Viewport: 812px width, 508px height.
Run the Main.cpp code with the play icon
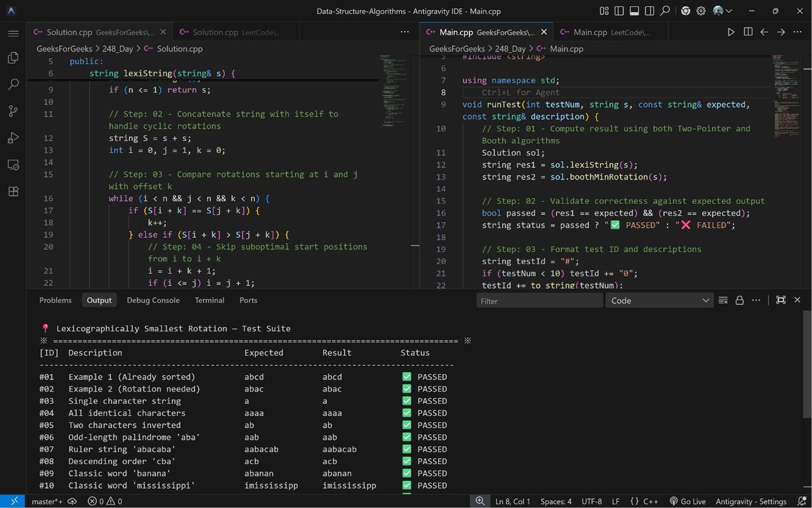pos(731,32)
